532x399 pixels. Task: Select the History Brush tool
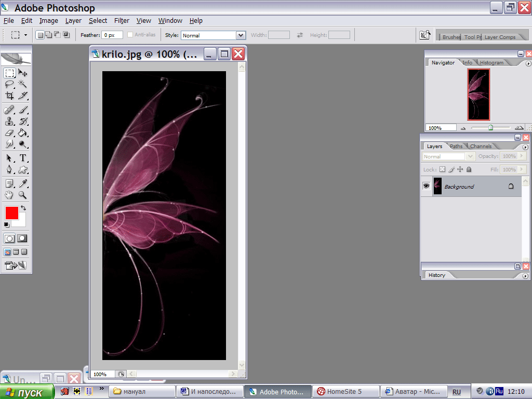(x=23, y=121)
